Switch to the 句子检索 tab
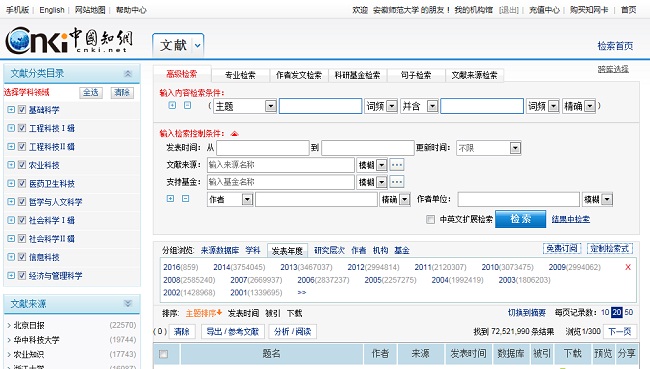Viewport: 650px width, 369px height. pyautogui.click(x=416, y=75)
